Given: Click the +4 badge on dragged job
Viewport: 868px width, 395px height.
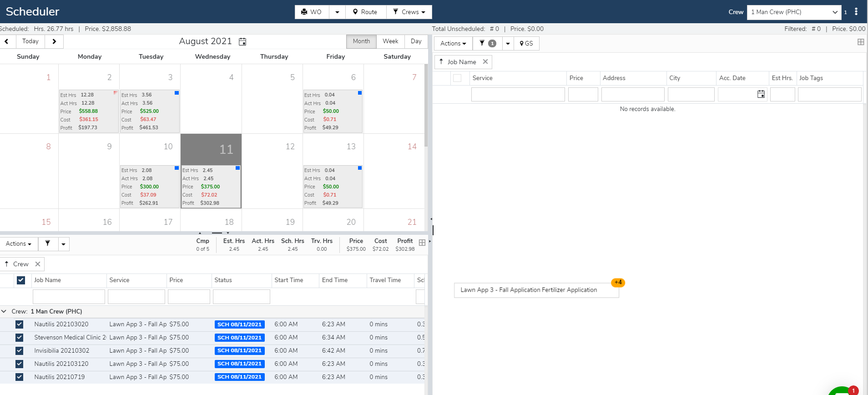Looking at the screenshot, I should [618, 283].
